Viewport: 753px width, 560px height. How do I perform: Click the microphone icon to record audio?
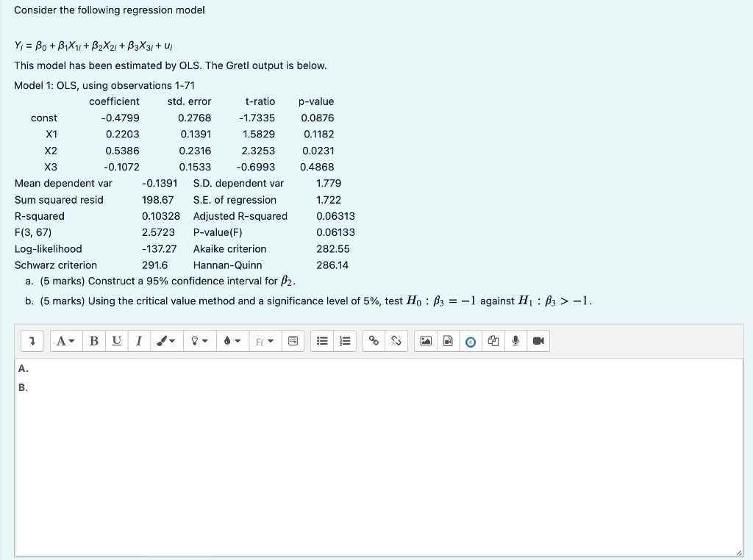pos(515,340)
